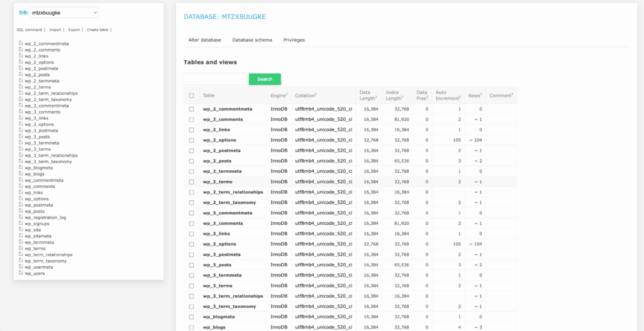Viewport: 644px width, 331px height.
Task: Open the Privileges tab
Action: 294,40
